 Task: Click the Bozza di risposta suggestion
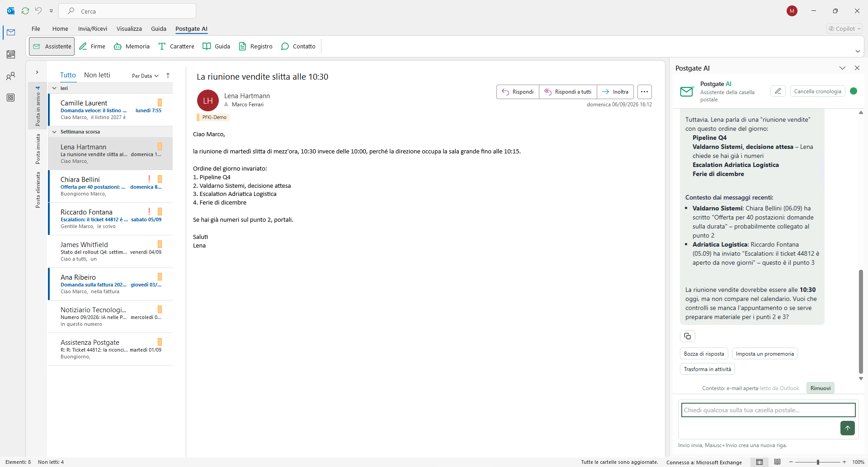click(x=704, y=354)
